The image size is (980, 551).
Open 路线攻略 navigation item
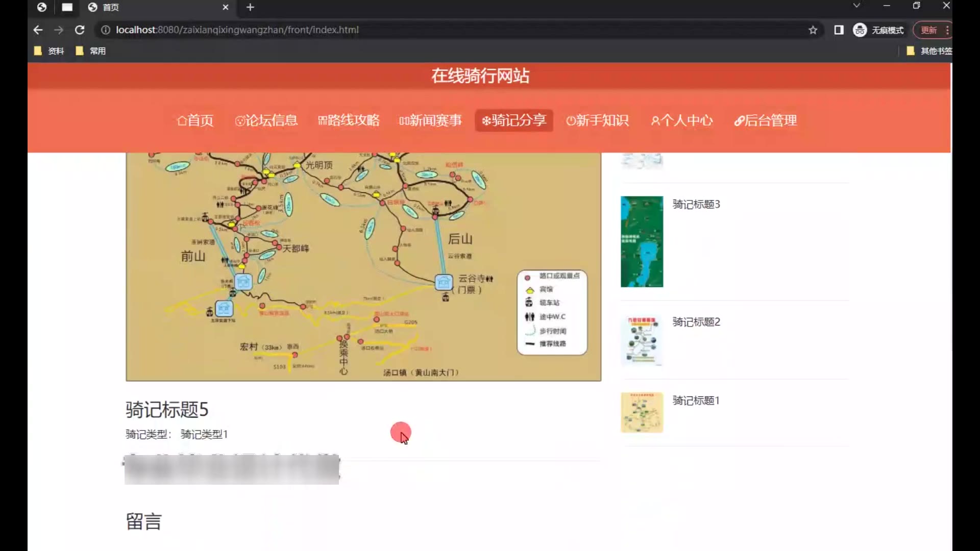tap(349, 120)
